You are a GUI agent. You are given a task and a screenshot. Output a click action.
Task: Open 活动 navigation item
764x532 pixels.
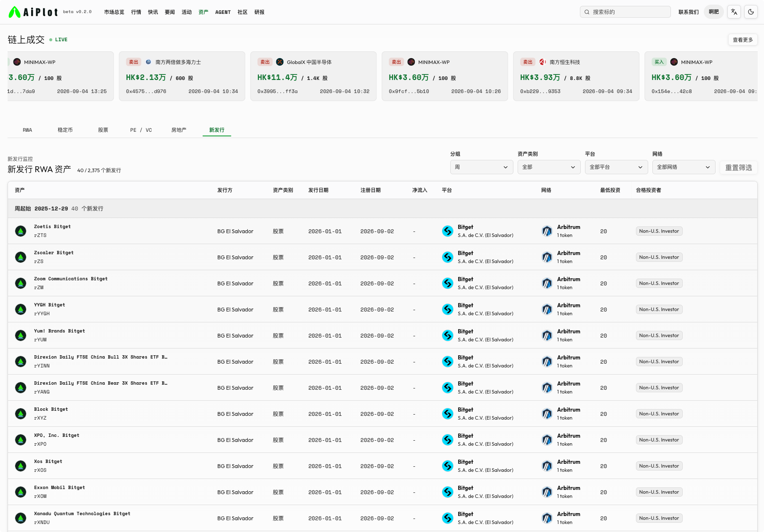187,12
